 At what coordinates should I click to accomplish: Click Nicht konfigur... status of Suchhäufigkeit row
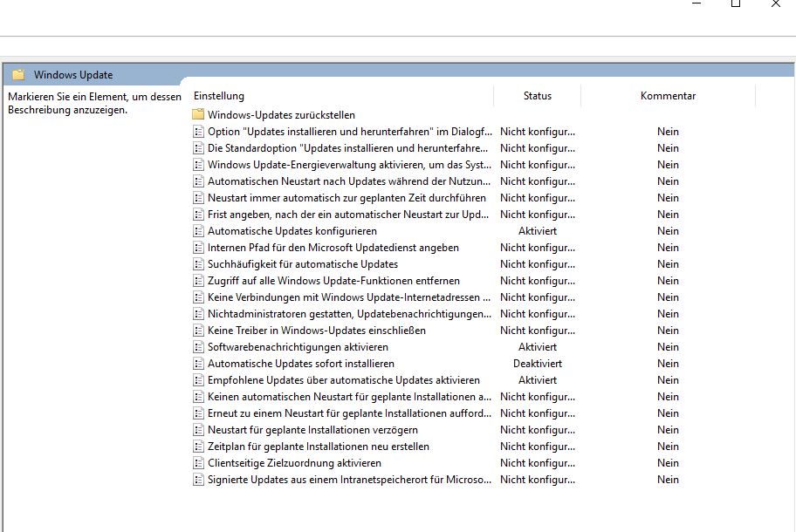click(x=537, y=264)
